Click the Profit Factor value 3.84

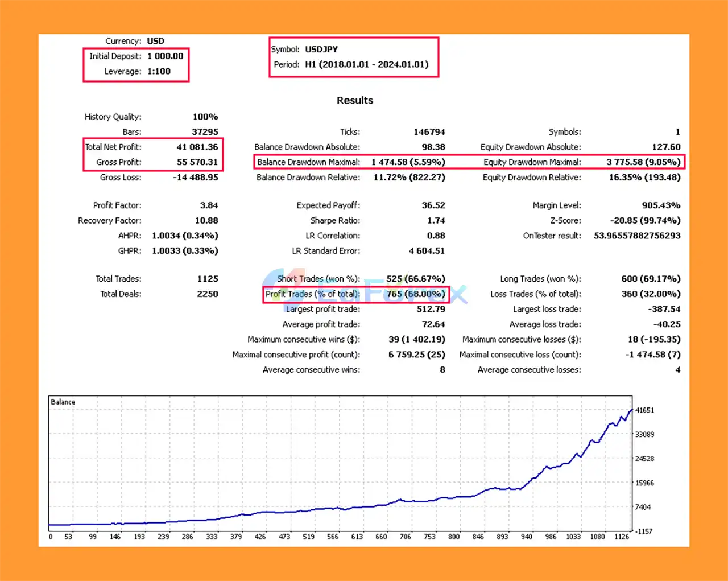(x=208, y=205)
